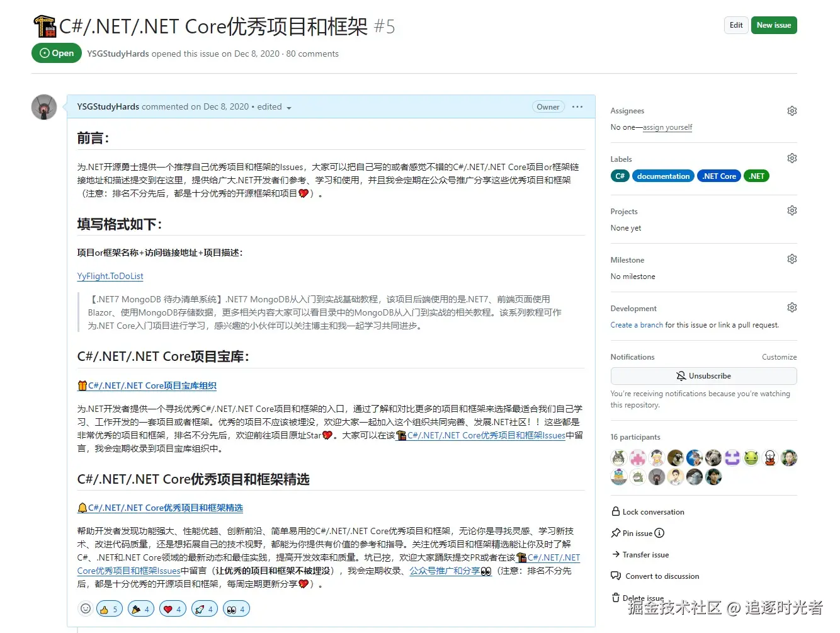Click the Open issue status badge
840x633 pixels.
[x=57, y=54]
